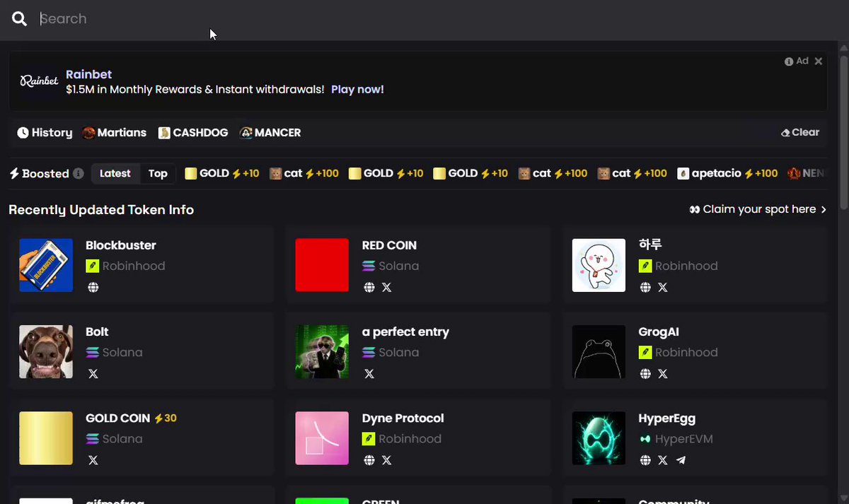
Task: Click the 'a perfect entry' token name
Action: pyautogui.click(x=405, y=332)
